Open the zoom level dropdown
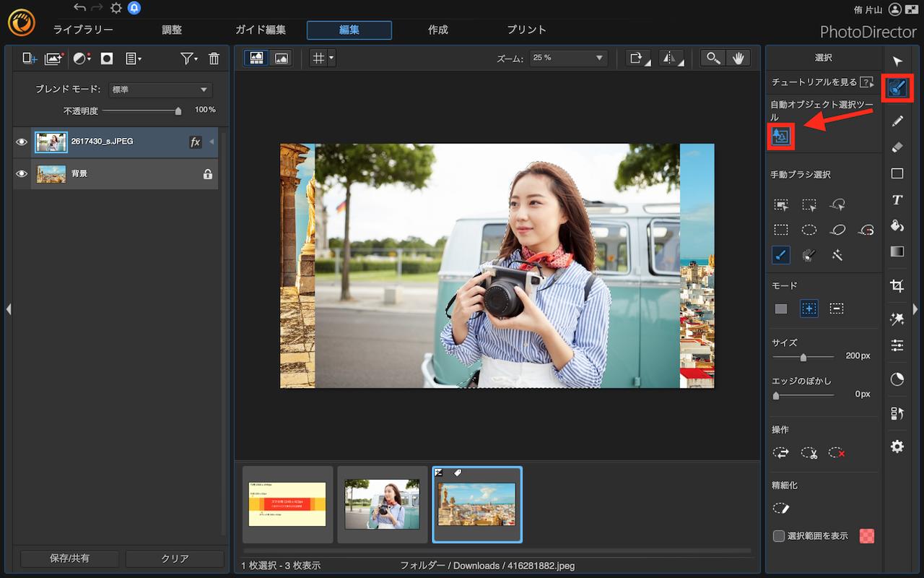This screenshot has height=578, width=924. point(567,59)
